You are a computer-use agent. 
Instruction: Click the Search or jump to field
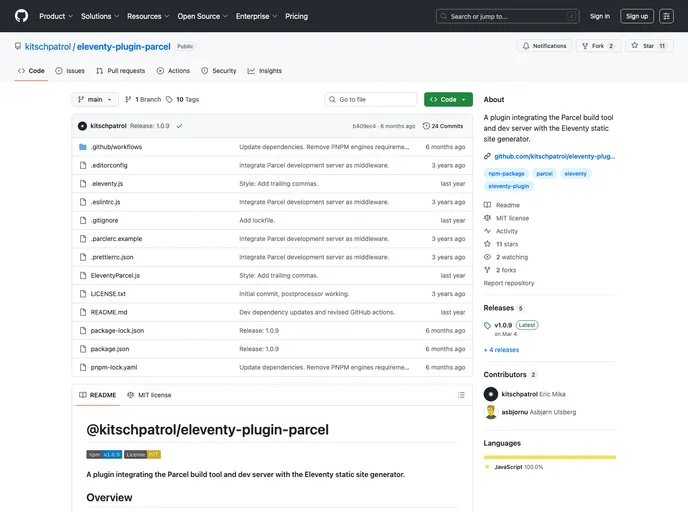tap(507, 16)
